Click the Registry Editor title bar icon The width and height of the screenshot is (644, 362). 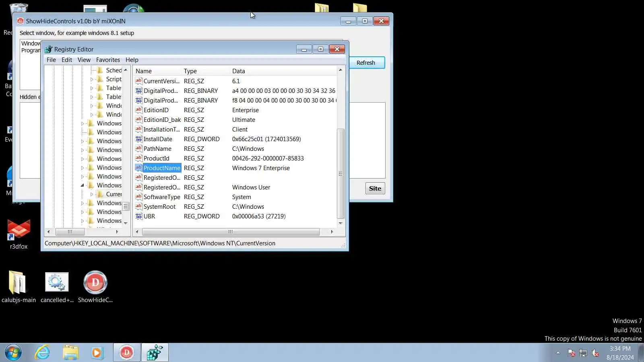pyautogui.click(x=49, y=49)
